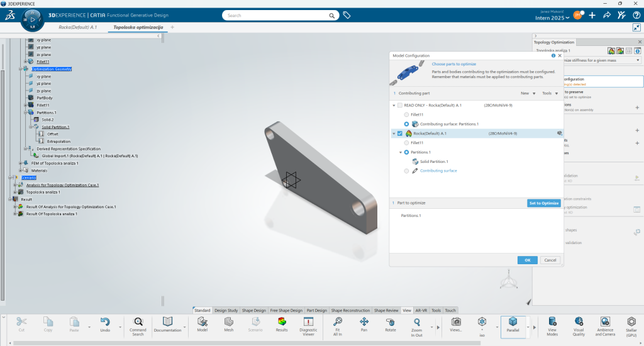
Task: Select Contributing surface: Partitions.1 radio button
Action: point(406,124)
